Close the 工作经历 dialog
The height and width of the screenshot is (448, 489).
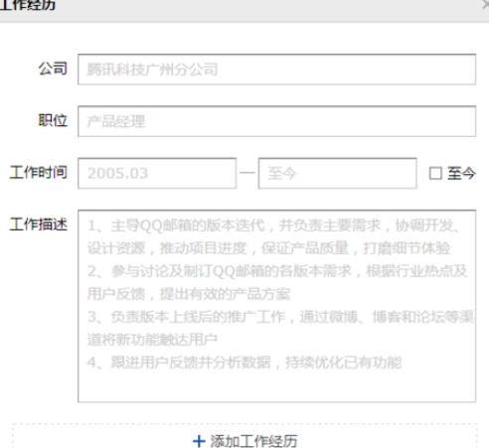click(x=486, y=4)
